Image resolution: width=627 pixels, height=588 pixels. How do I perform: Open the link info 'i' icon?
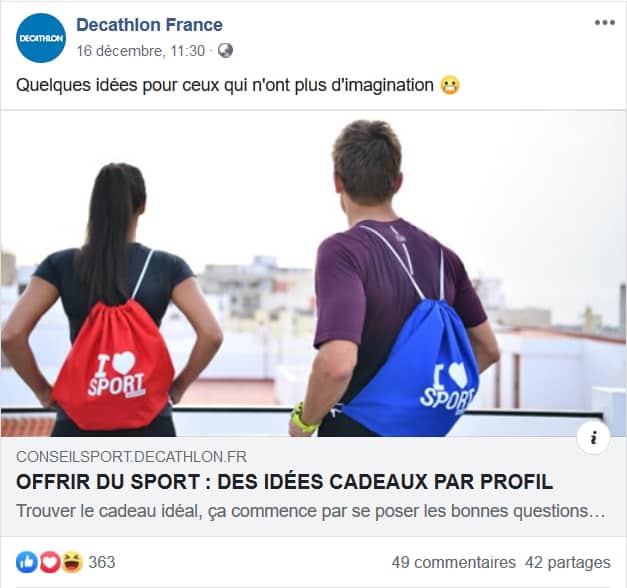pyautogui.click(x=593, y=438)
